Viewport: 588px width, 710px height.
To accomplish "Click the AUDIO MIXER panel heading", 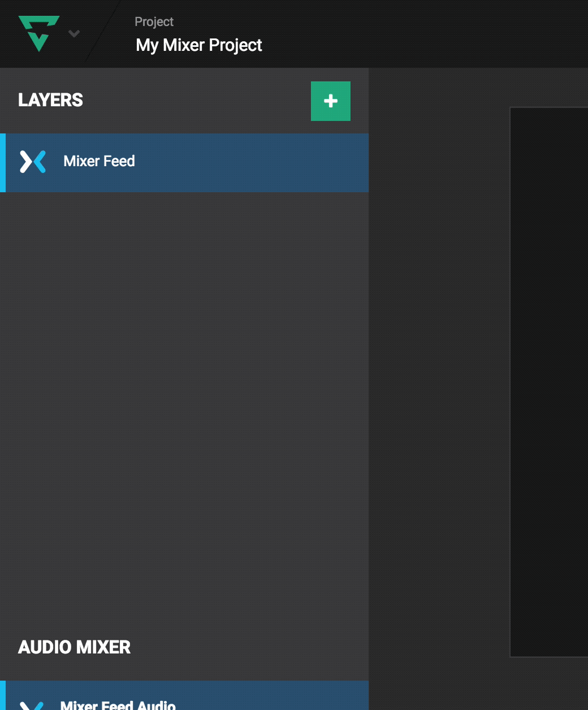I will click(74, 647).
